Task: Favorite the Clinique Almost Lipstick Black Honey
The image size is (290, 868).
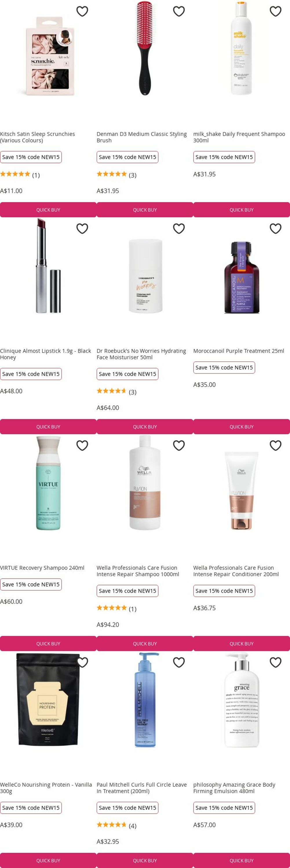Action: pyautogui.click(x=82, y=229)
